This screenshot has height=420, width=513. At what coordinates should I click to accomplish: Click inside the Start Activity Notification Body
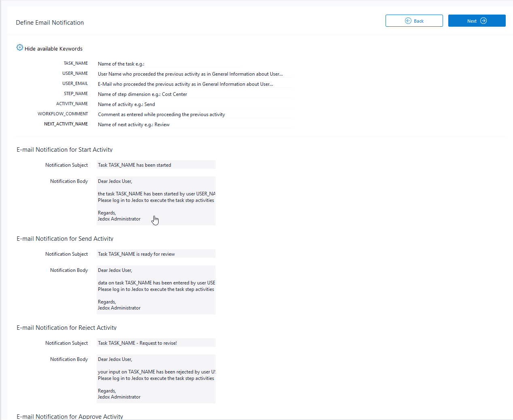(156, 200)
